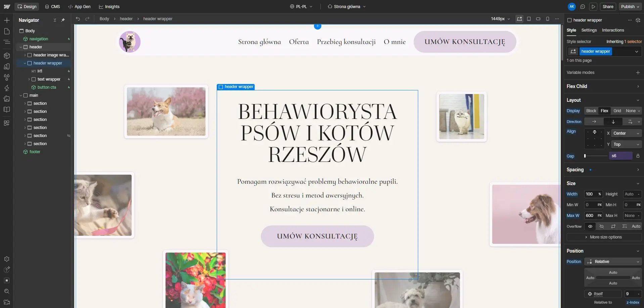Open the Components panel cube icon

[x=7, y=55]
